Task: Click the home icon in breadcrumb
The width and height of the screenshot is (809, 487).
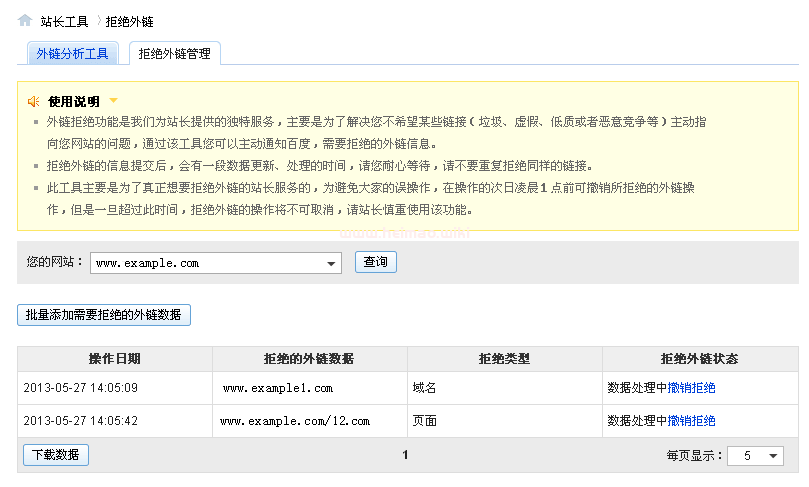Action: [x=25, y=20]
